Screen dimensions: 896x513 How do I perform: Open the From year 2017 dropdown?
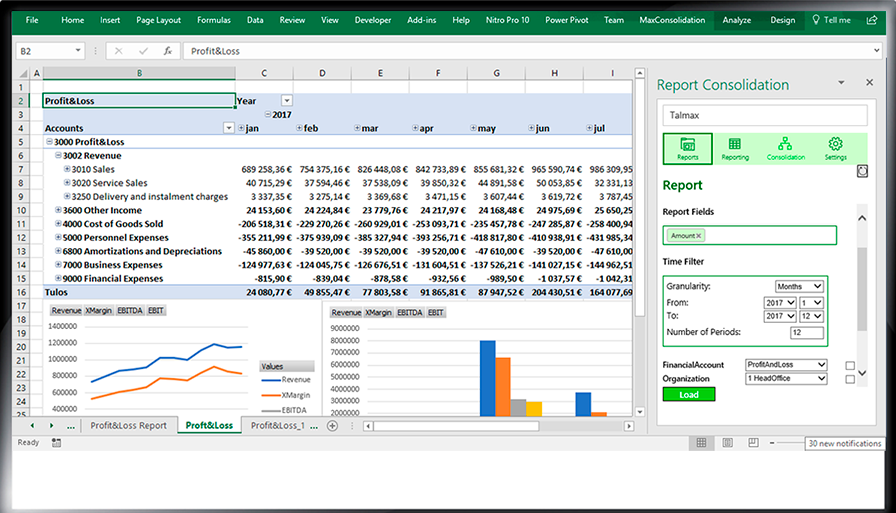tap(780, 303)
